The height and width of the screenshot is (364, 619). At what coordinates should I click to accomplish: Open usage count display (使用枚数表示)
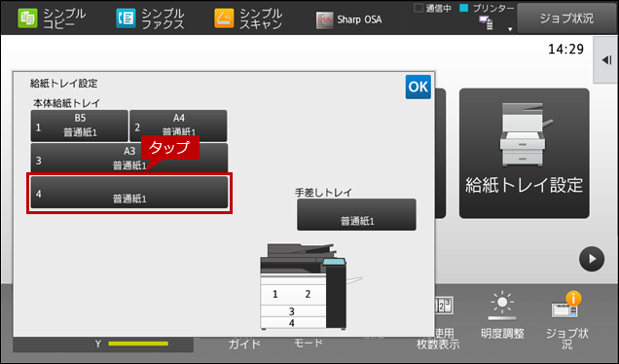click(x=438, y=322)
